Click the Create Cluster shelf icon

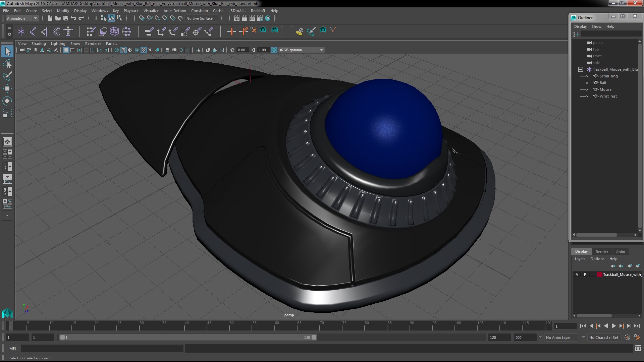(x=126, y=32)
